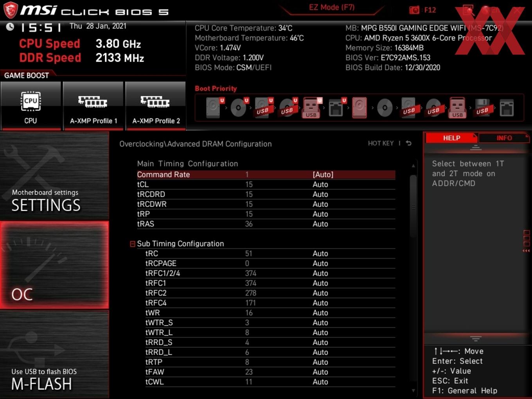532x399 pixels.
Task: Click the triple-arrow expander on right edge
Action: [526, 250]
